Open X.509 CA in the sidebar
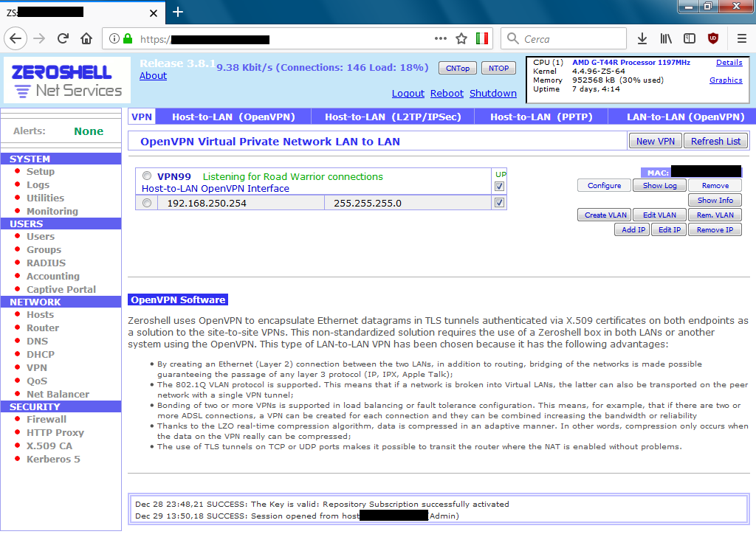 (x=49, y=446)
